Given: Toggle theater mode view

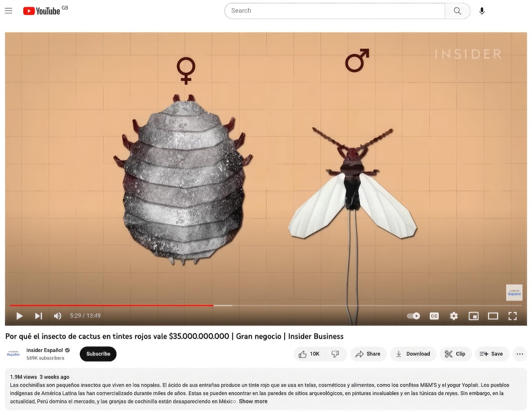Looking at the screenshot, I should coord(493,316).
